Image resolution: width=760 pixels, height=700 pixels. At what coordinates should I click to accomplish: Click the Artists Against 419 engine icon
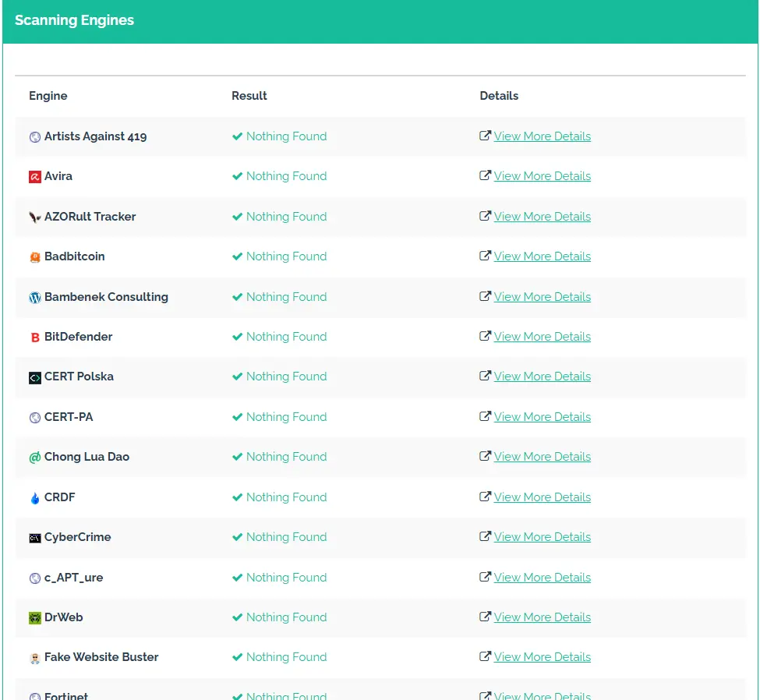coord(35,137)
